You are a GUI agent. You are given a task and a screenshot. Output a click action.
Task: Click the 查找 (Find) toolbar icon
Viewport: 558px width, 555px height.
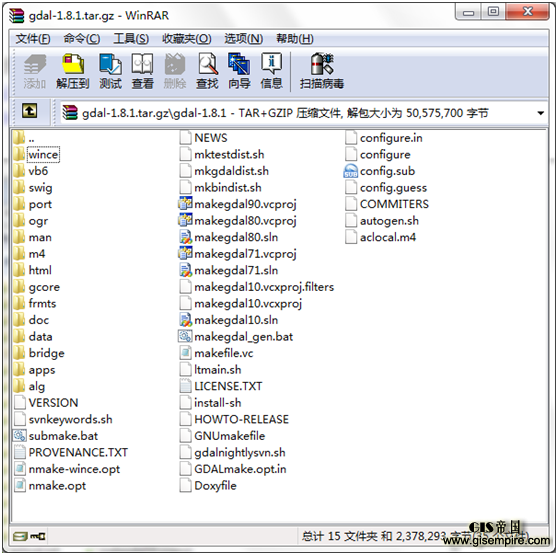pos(207,71)
